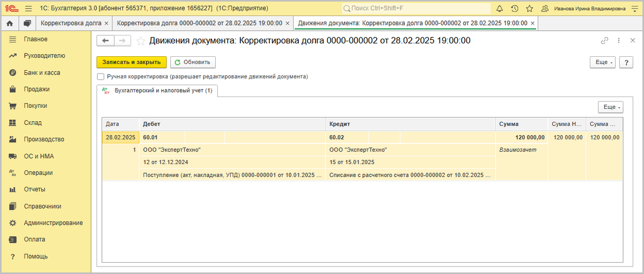
Task: Open the Еще dropdown above the table
Action: [x=611, y=107]
